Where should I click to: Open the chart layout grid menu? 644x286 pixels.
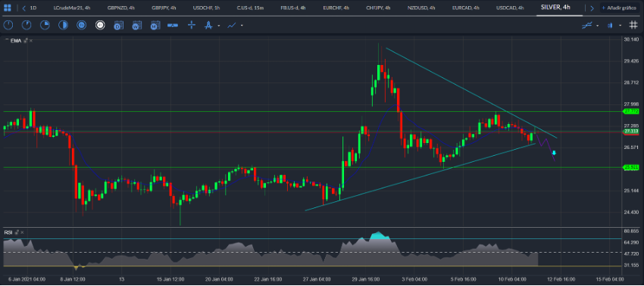pyautogui.click(x=8, y=8)
